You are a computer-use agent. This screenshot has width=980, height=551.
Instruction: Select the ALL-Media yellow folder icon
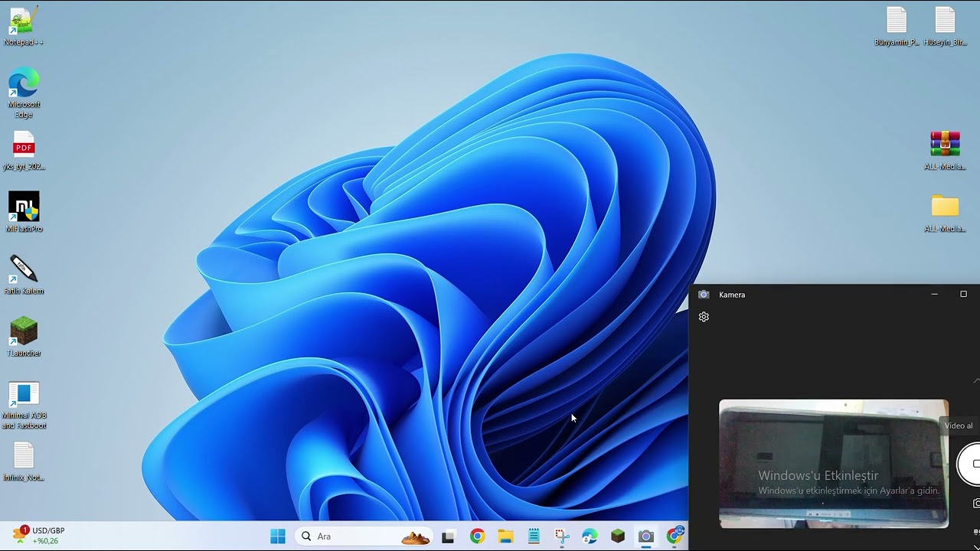[945, 213]
